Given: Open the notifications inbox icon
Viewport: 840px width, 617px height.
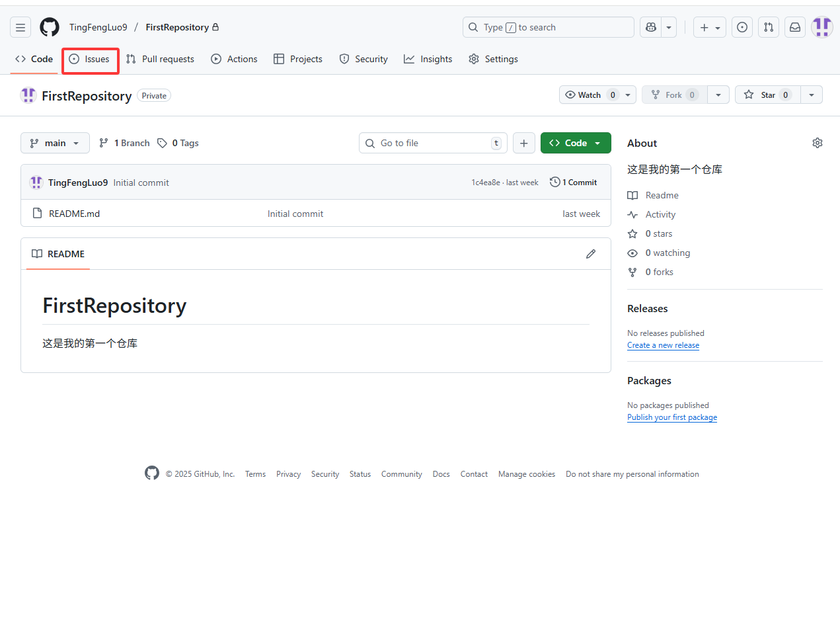Looking at the screenshot, I should tap(795, 27).
